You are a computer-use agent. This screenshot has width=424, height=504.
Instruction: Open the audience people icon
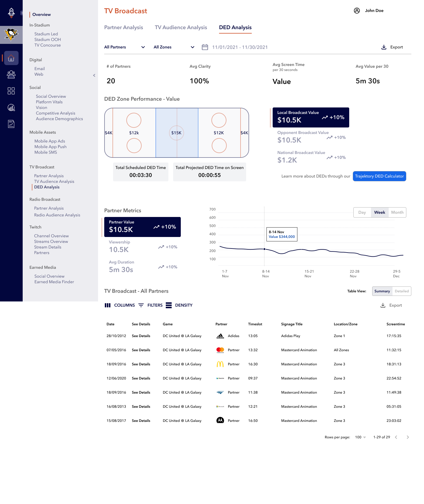pyautogui.click(x=11, y=74)
